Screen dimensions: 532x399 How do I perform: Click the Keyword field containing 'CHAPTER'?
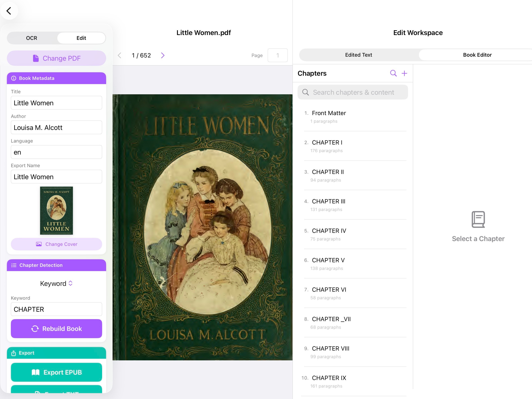56,309
